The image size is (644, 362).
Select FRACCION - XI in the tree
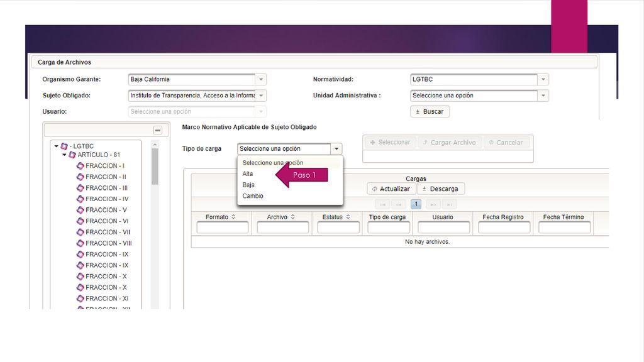point(107,299)
